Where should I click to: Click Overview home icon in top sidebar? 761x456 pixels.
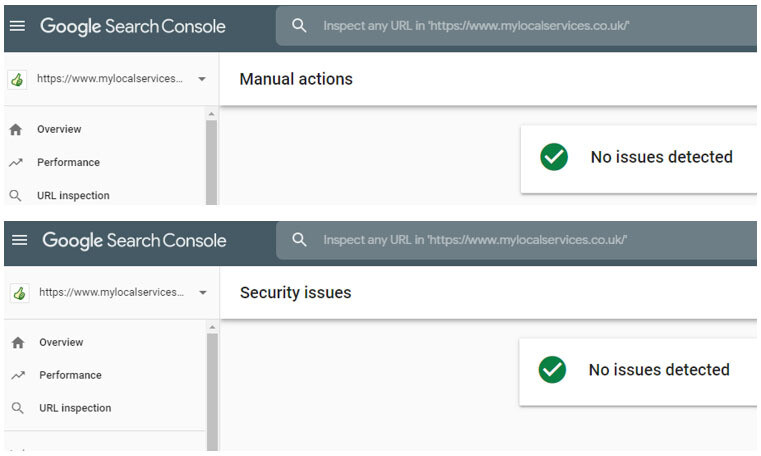[x=15, y=130]
